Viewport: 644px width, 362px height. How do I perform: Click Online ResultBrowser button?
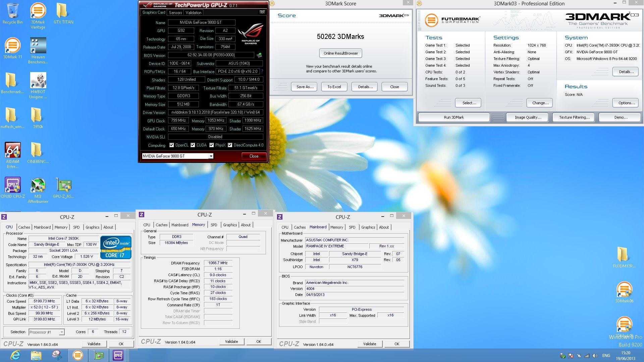click(x=340, y=53)
